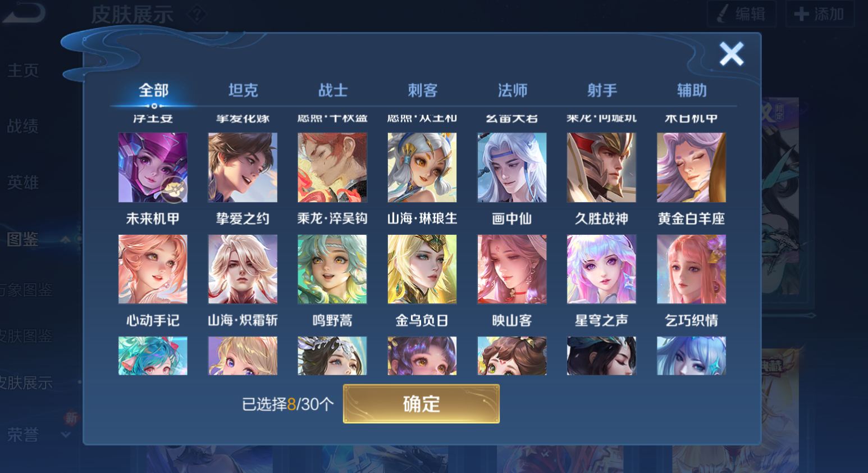This screenshot has width=868, height=473.
Task: Switch to the 坦克 tab
Action: 243,90
